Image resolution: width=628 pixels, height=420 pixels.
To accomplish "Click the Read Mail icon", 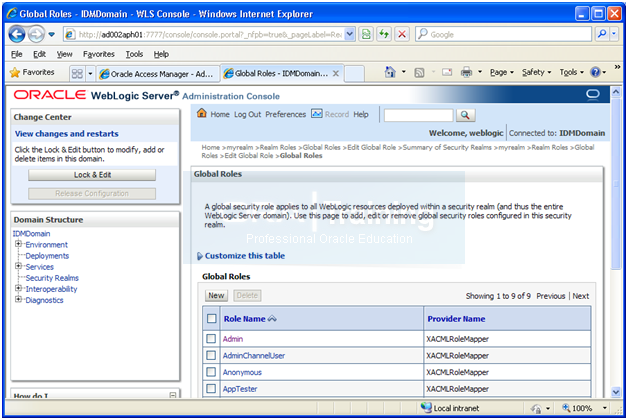I will [x=447, y=72].
